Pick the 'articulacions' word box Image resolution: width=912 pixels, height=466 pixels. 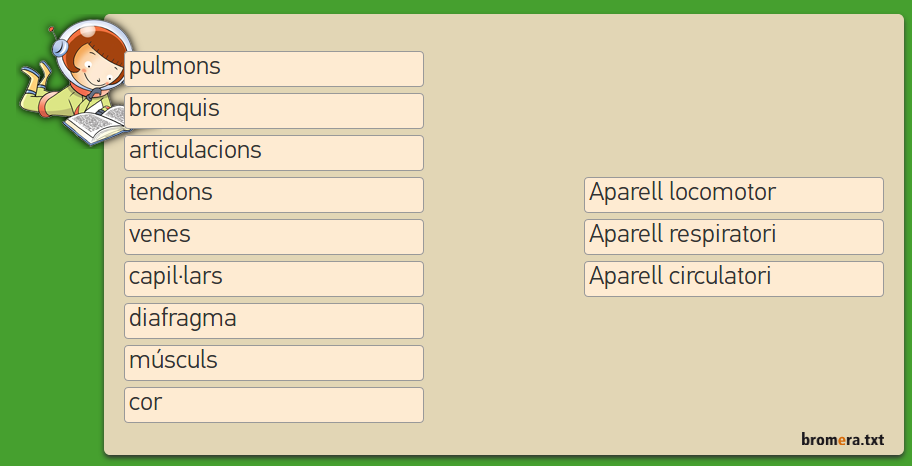coord(273,153)
